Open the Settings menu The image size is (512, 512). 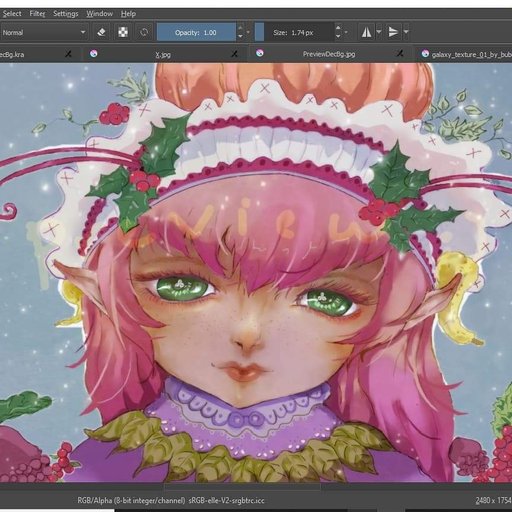[66, 14]
